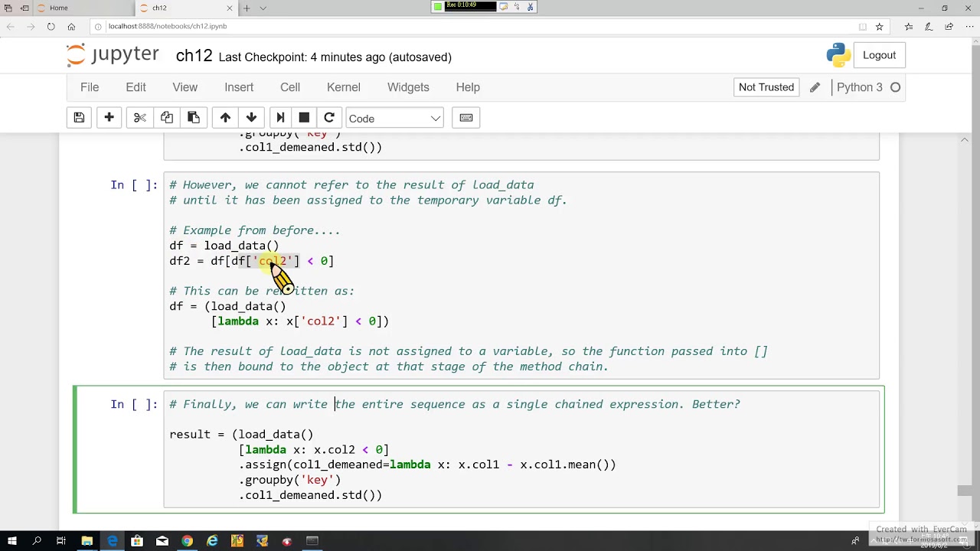Add notes pen icon in browser
Image resolution: width=980 pixels, height=551 pixels.
pos(929,26)
